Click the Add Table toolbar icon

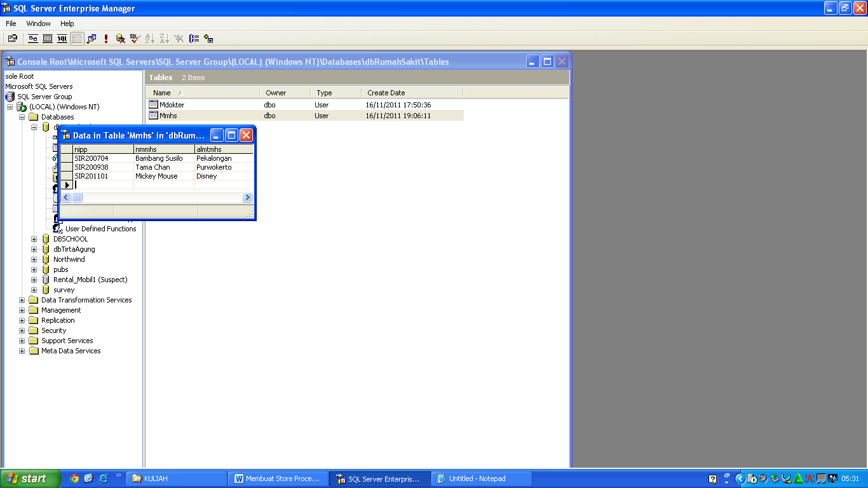point(210,39)
